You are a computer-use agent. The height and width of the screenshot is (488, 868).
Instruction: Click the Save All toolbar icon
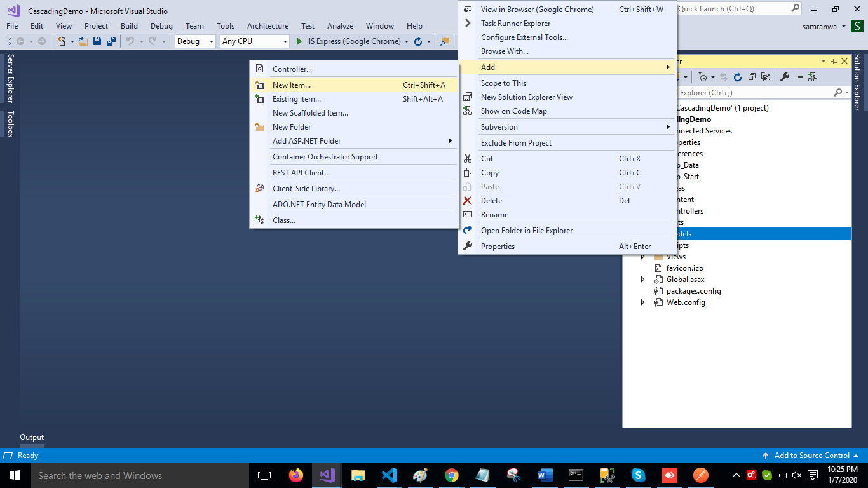point(111,41)
